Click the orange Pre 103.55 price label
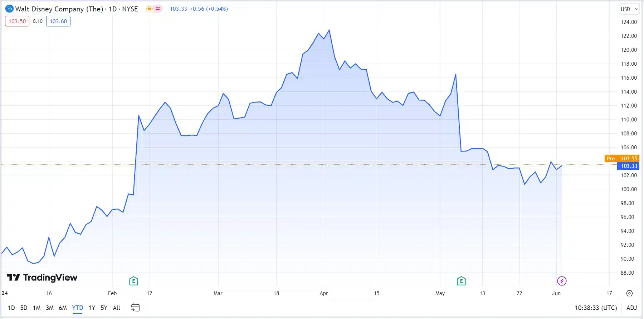This screenshot has width=644, height=319. tap(621, 158)
